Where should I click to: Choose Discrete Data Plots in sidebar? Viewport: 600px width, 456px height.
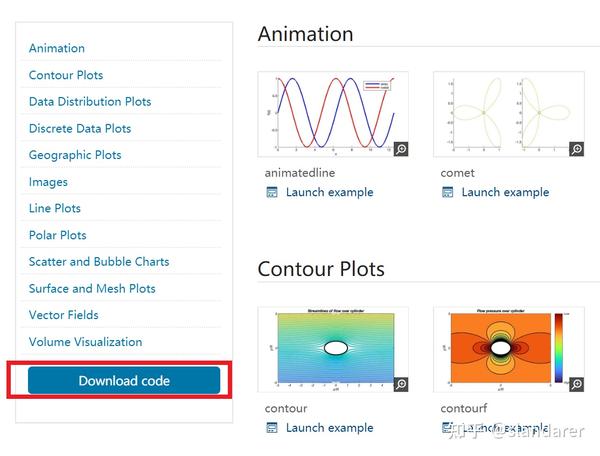[80, 128]
